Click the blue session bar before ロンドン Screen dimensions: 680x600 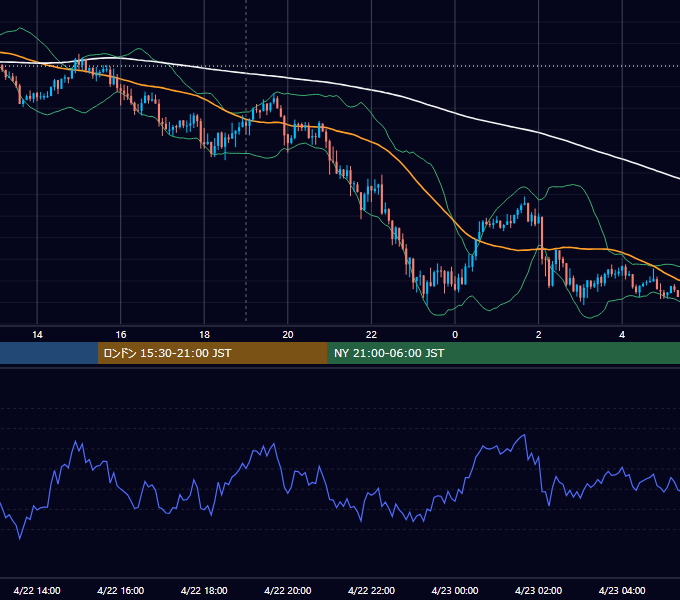pos(49,353)
